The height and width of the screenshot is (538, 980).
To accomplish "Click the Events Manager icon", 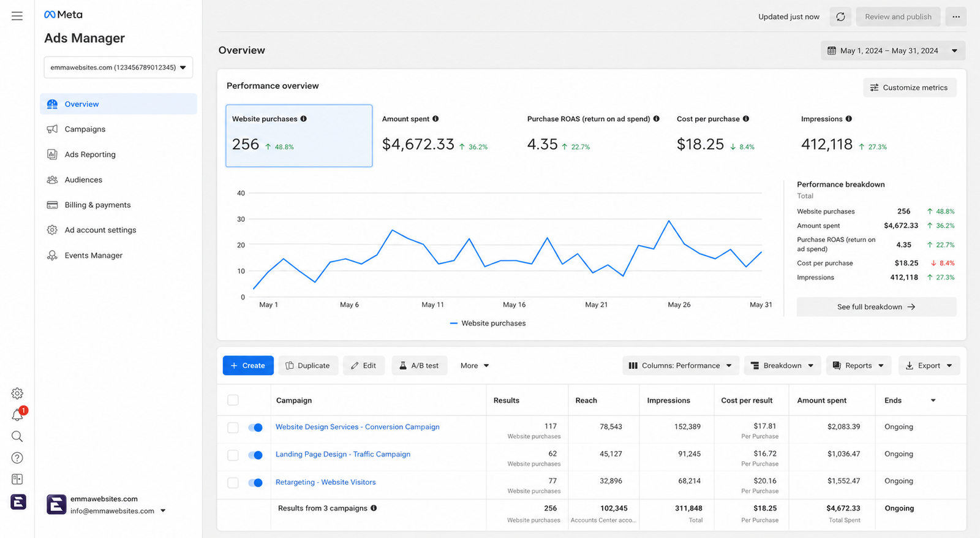I will click(x=52, y=256).
